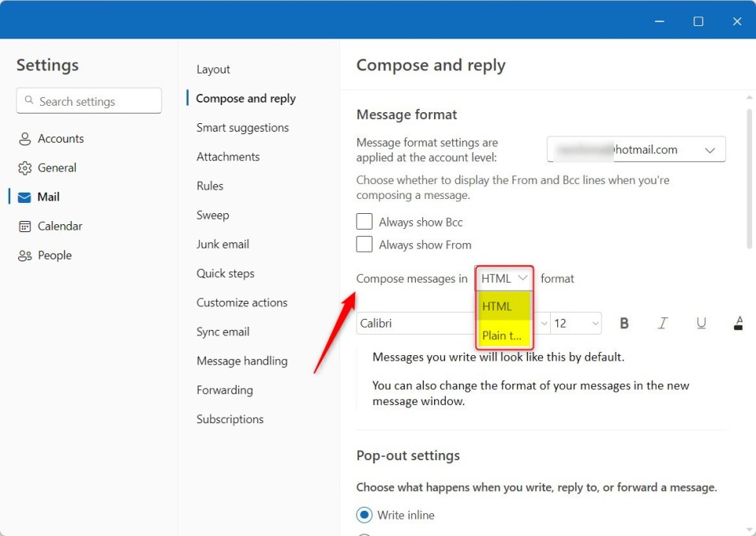Open the font color picker icon
This screenshot has width=756, height=536.
[738, 323]
